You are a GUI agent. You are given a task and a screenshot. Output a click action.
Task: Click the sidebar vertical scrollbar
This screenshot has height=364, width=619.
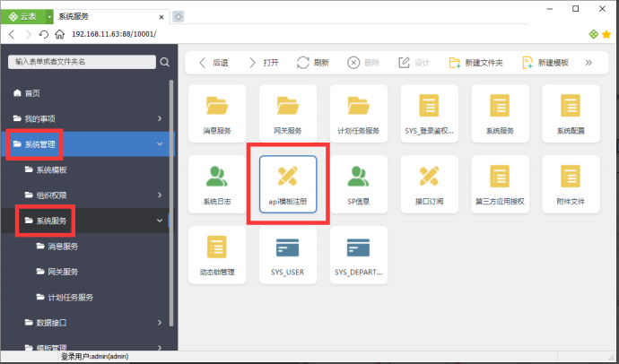171,204
